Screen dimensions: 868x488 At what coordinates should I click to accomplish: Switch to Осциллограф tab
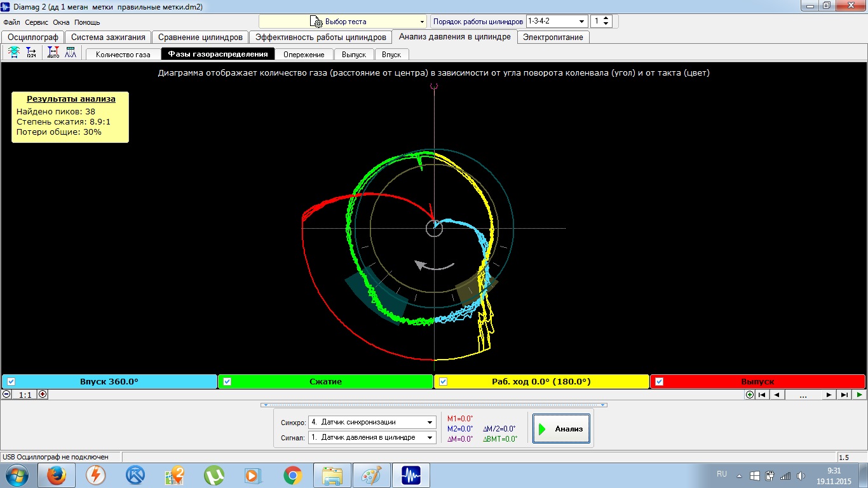[x=32, y=37]
